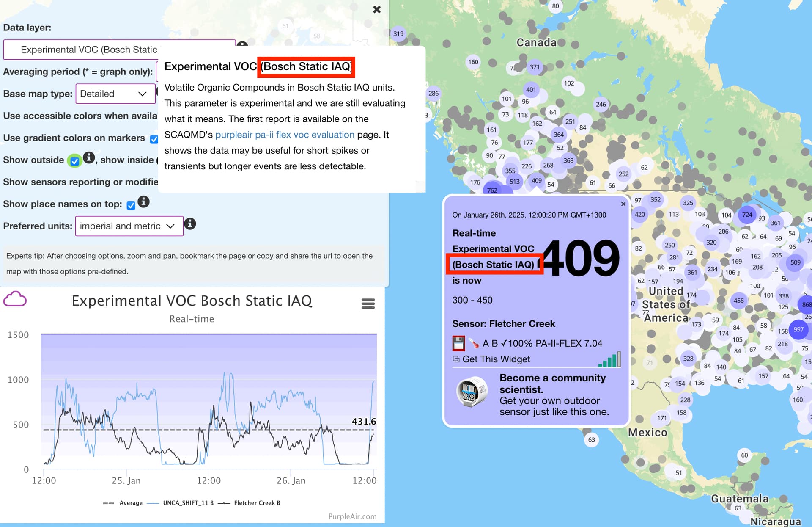Click the save disk icon in sensor popup
The width and height of the screenshot is (812, 527).
coord(458,343)
